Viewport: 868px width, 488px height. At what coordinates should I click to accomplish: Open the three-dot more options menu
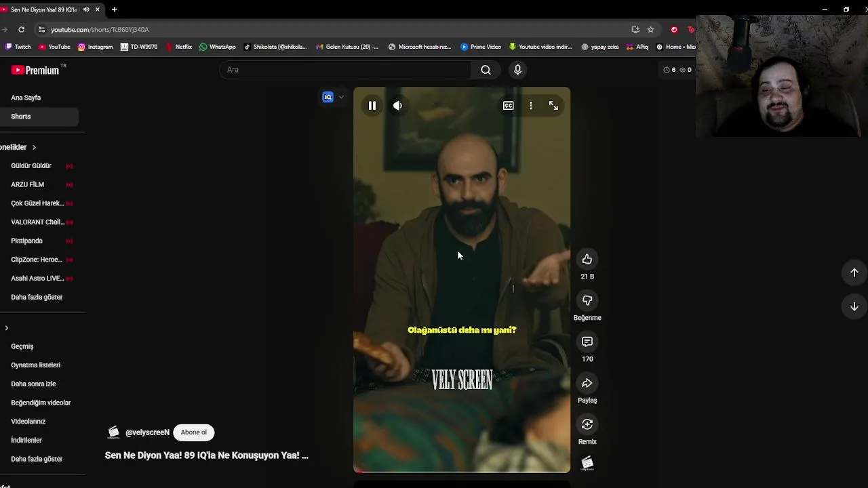531,106
